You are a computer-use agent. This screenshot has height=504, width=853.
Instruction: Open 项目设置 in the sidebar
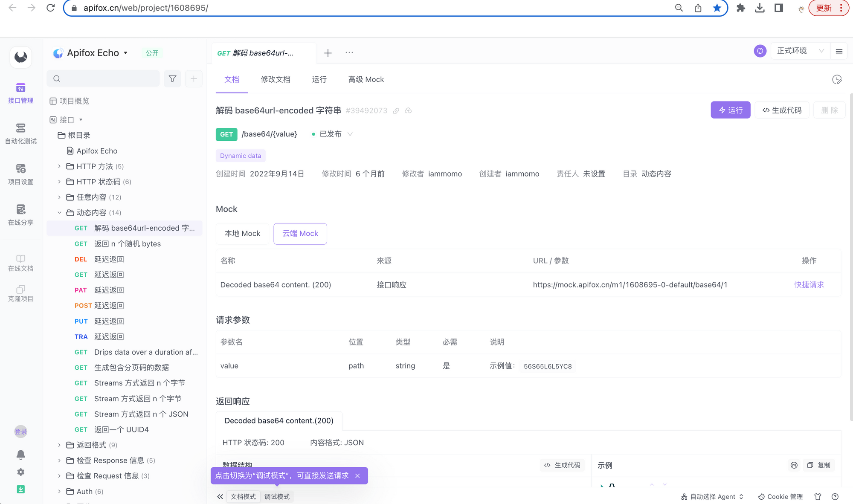20,175
